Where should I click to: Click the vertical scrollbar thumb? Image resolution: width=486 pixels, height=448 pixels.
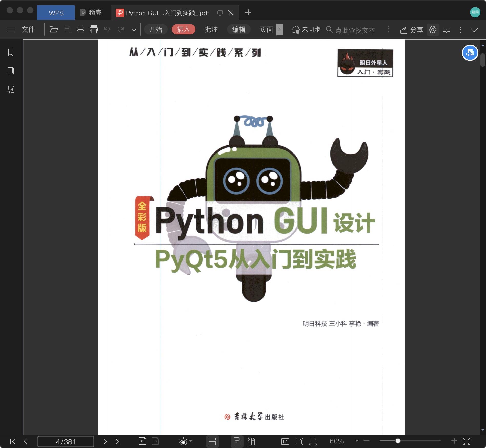tap(483, 60)
